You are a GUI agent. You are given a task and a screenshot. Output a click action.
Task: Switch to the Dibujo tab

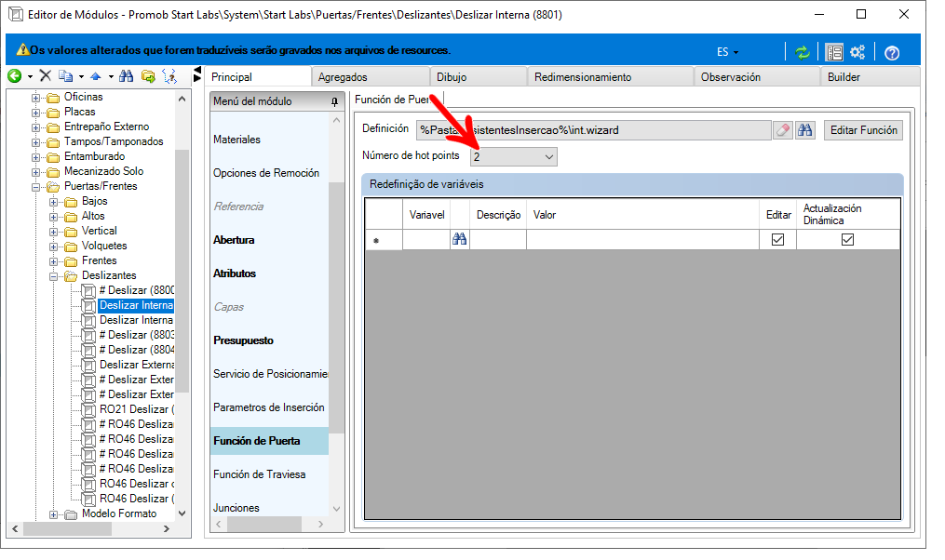[479, 77]
